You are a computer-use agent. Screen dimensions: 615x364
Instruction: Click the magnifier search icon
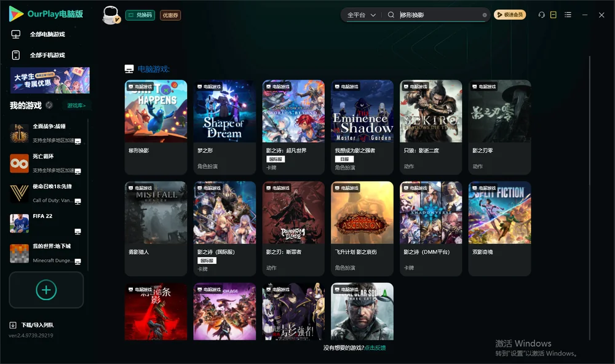click(391, 15)
